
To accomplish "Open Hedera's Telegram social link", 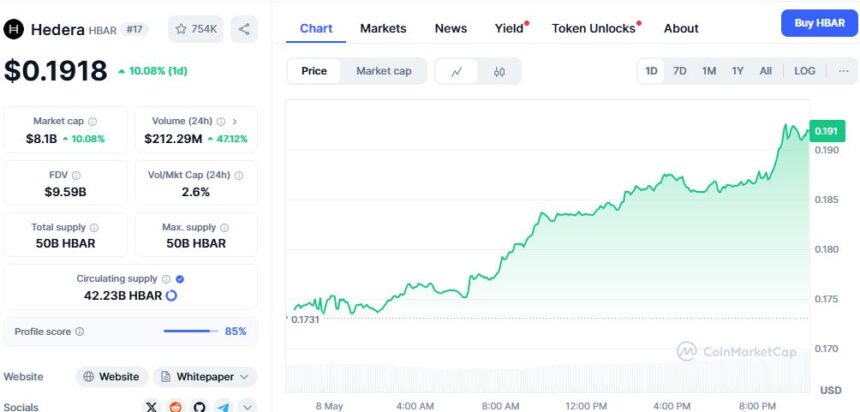I will 223,407.
